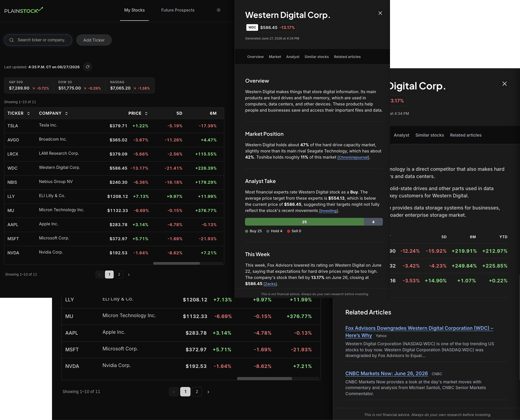The height and width of the screenshot is (420, 520).
Task: Click the top table horizontal scrollbar
Action: [x=176, y=263]
